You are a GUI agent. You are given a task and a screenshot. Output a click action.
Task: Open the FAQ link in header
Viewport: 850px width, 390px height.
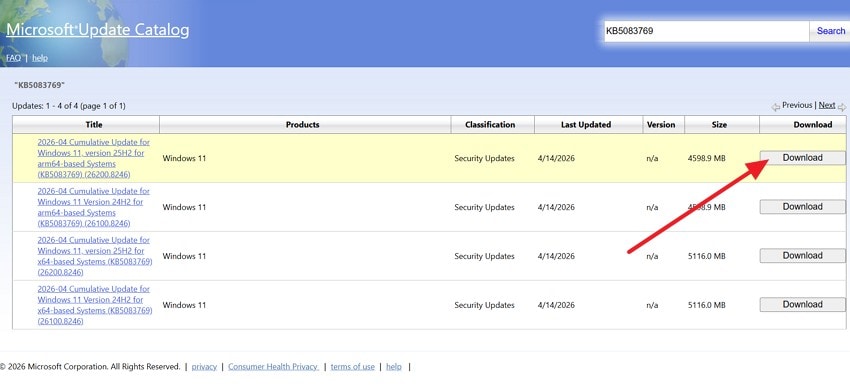pos(14,58)
